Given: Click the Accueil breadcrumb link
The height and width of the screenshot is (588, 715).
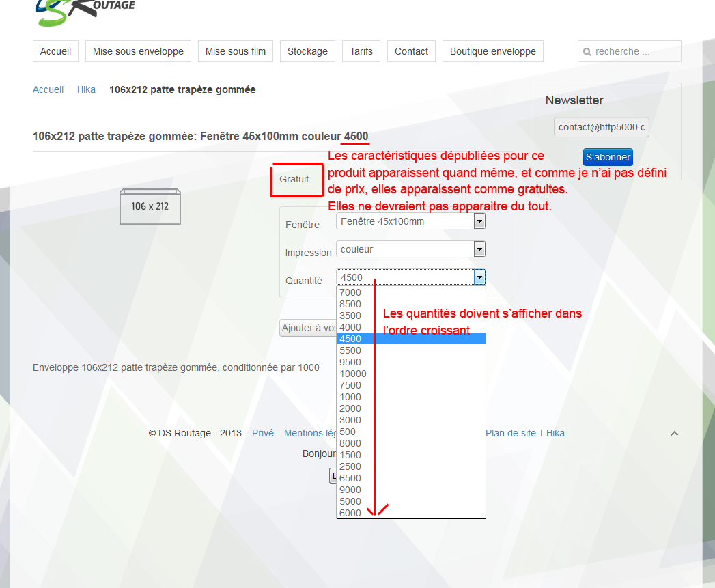Looking at the screenshot, I should tap(48, 89).
